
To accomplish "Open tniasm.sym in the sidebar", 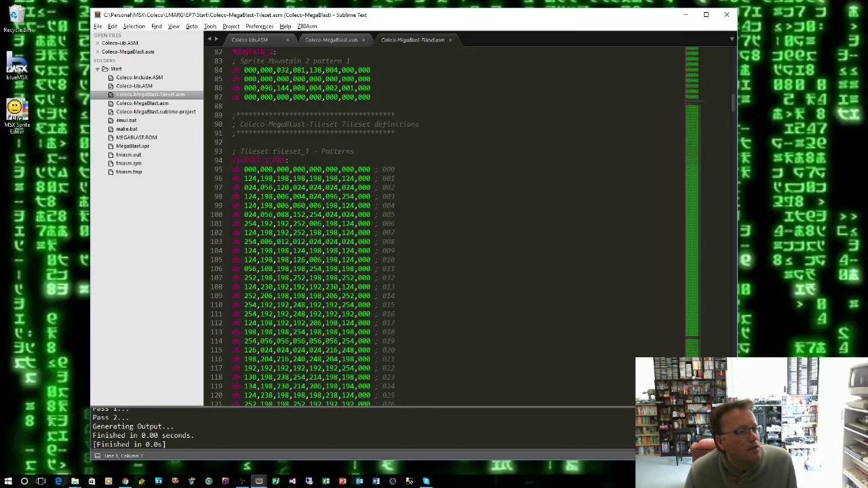I will (x=129, y=163).
